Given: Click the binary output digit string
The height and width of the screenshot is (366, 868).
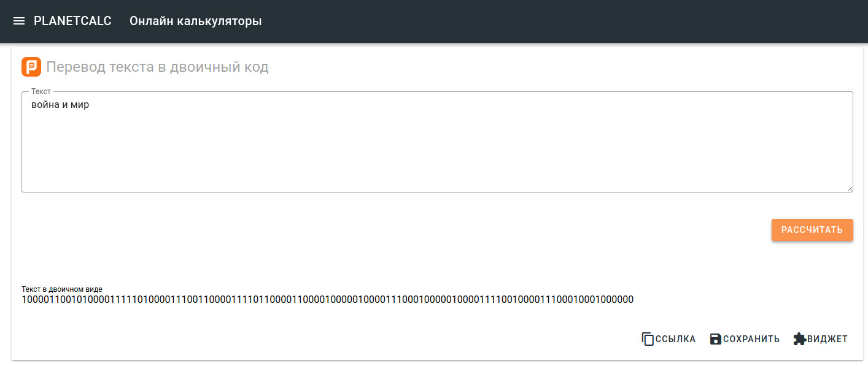Looking at the screenshot, I should [327, 300].
